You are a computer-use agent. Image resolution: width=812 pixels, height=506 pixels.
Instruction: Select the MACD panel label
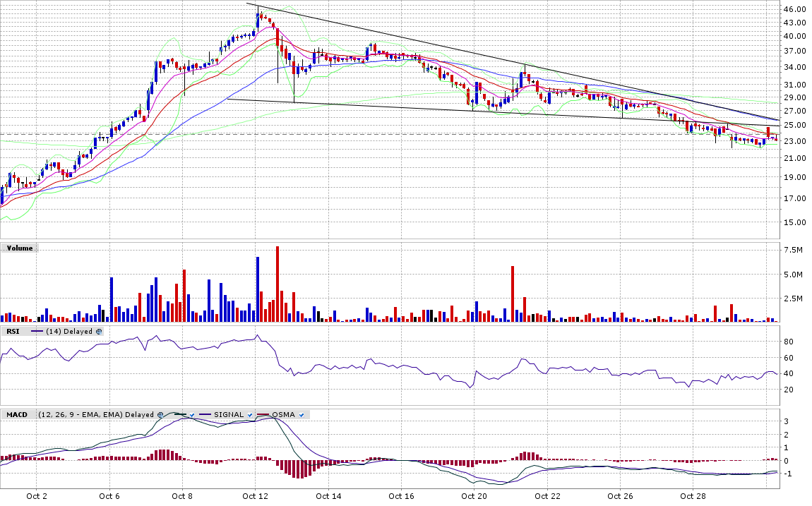click(17, 415)
